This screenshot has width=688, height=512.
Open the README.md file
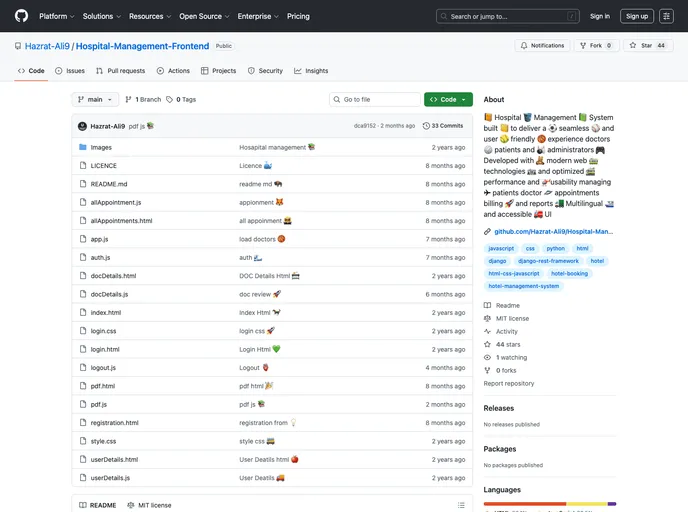tap(109, 184)
